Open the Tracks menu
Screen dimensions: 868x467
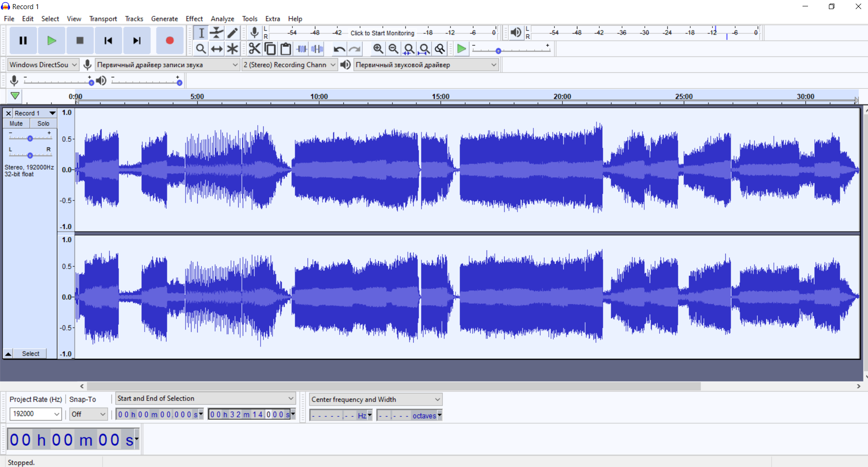pos(134,19)
